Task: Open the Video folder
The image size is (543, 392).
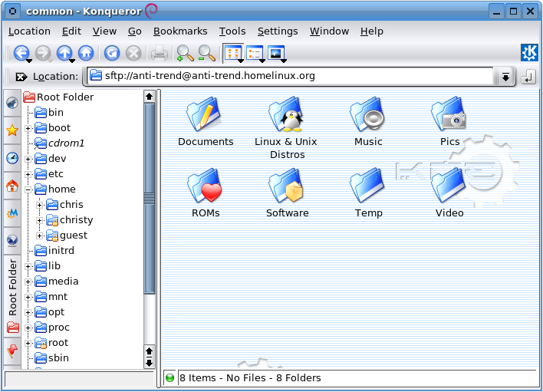Action: (x=449, y=193)
